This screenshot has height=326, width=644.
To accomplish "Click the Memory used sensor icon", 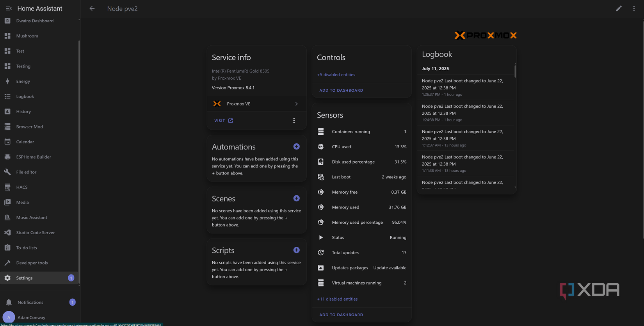I will pos(321,207).
